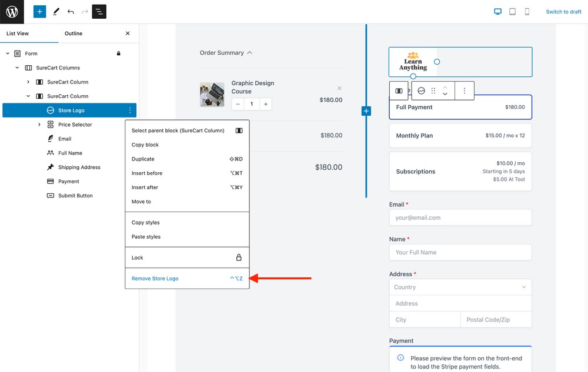Remove Graphic Design Course from cart
Viewport: 588px width, 372px height.
tap(339, 88)
